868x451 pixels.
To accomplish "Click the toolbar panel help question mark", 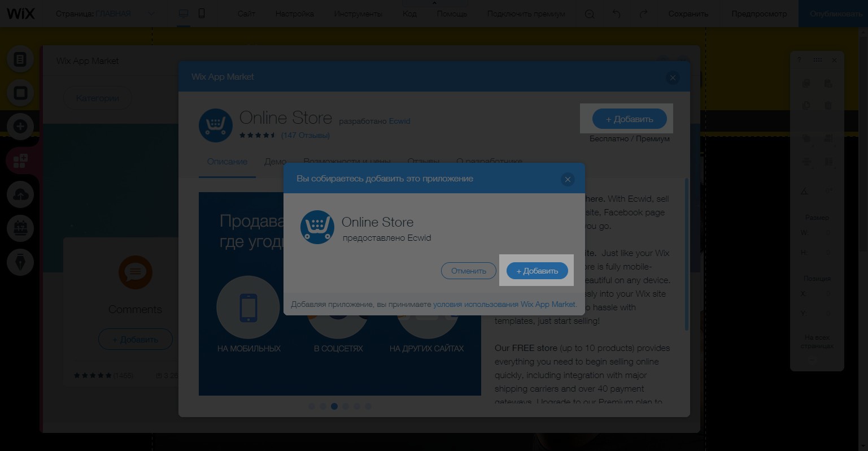I will click(799, 60).
